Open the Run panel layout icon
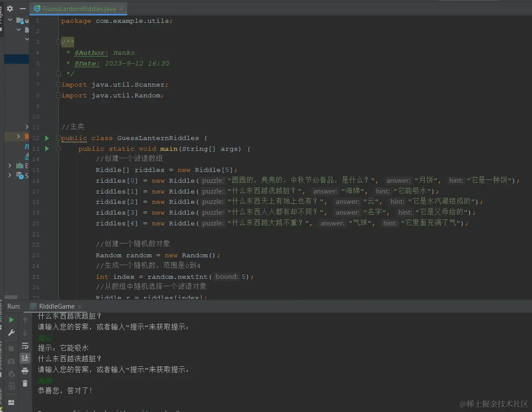Viewport: 532px width, 412px height. tap(12, 402)
